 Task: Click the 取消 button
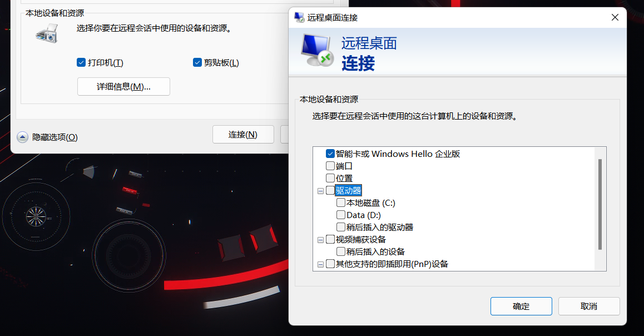589,307
